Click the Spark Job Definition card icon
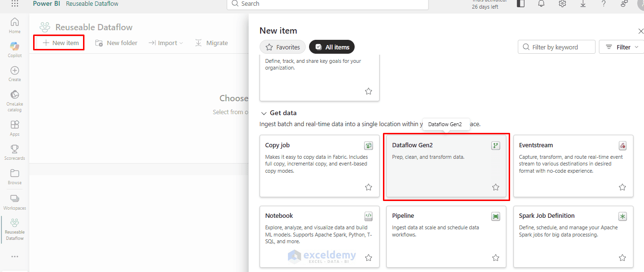The width and height of the screenshot is (644, 272). pos(622,216)
